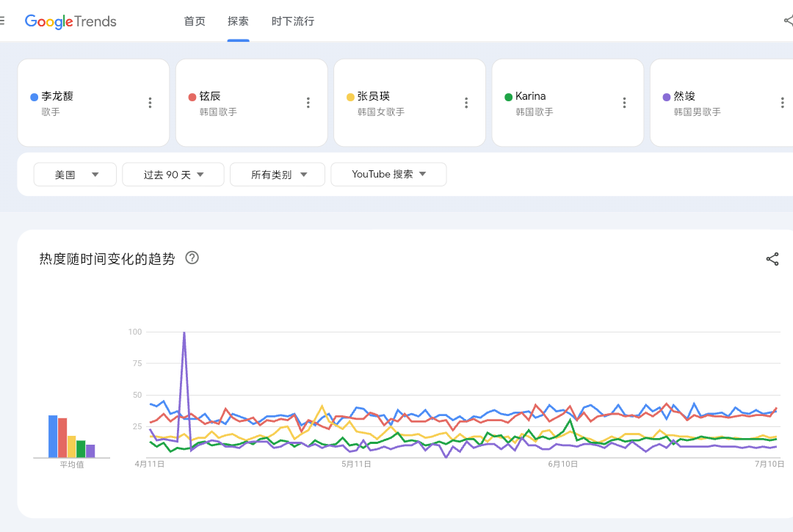
Task: Click the 韩国男歌手 subtitle text
Action: pyautogui.click(x=697, y=112)
